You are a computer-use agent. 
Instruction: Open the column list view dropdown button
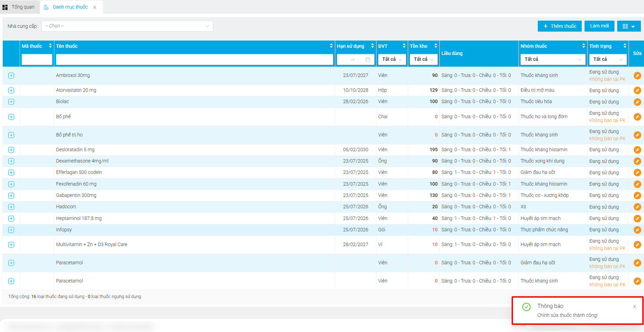point(629,26)
